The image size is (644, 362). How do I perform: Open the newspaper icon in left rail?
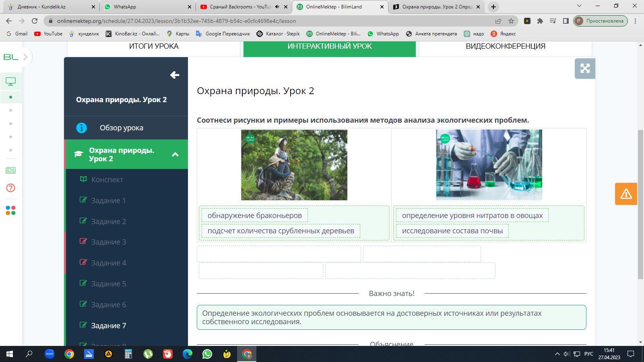(11, 171)
